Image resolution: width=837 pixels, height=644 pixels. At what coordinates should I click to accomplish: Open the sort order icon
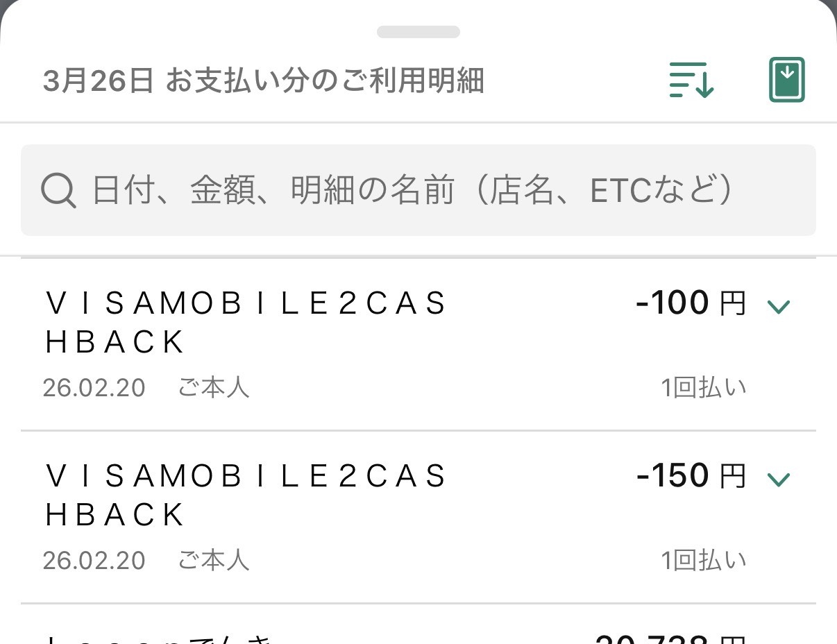point(691,80)
